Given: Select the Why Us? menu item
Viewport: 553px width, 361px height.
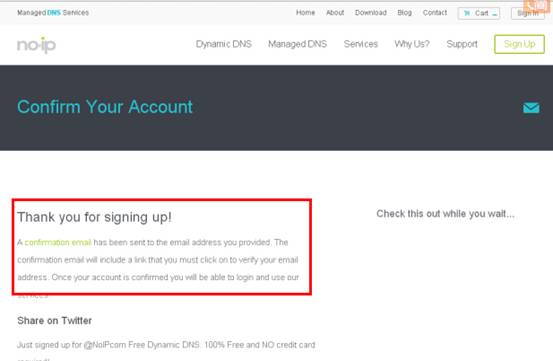Looking at the screenshot, I should (412, 44).
